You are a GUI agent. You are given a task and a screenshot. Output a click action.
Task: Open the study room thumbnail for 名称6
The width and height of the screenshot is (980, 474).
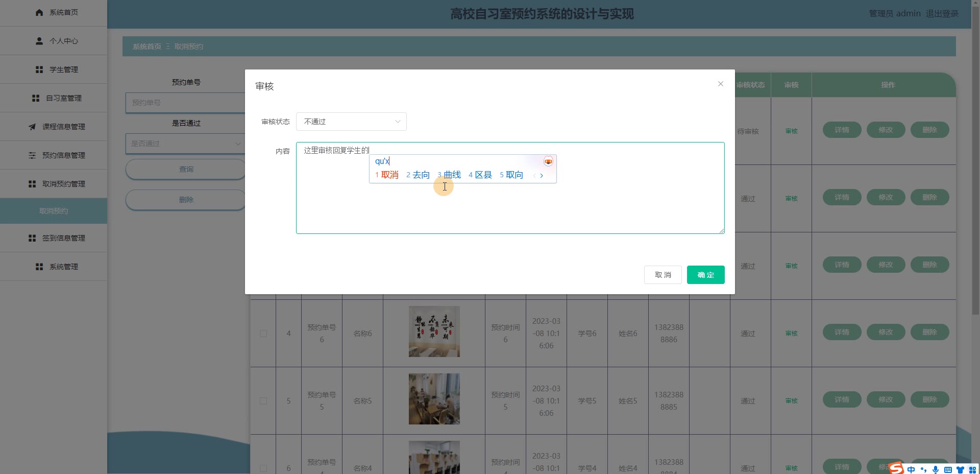coord(434,331)
